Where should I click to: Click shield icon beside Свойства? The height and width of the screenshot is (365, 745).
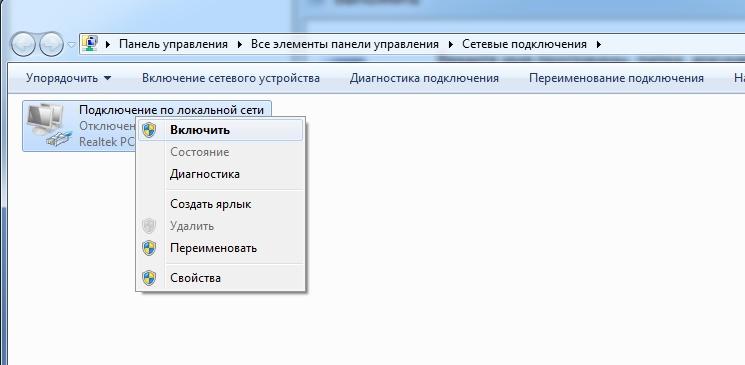pos(149,278)
